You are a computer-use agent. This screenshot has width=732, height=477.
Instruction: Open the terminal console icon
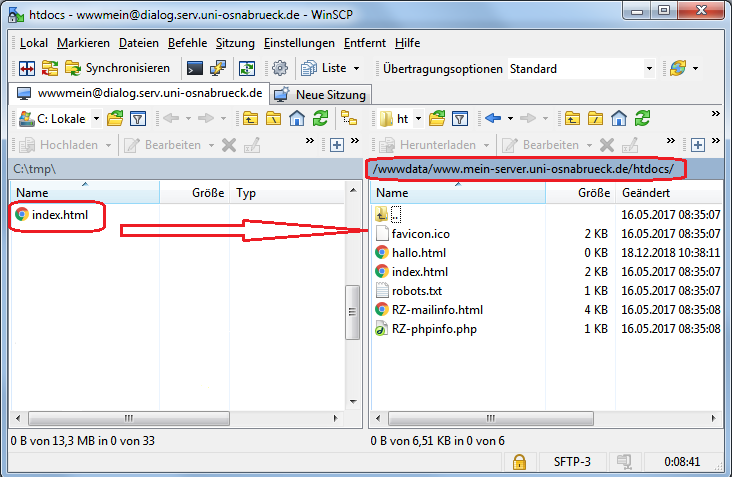tap(195, 68)
